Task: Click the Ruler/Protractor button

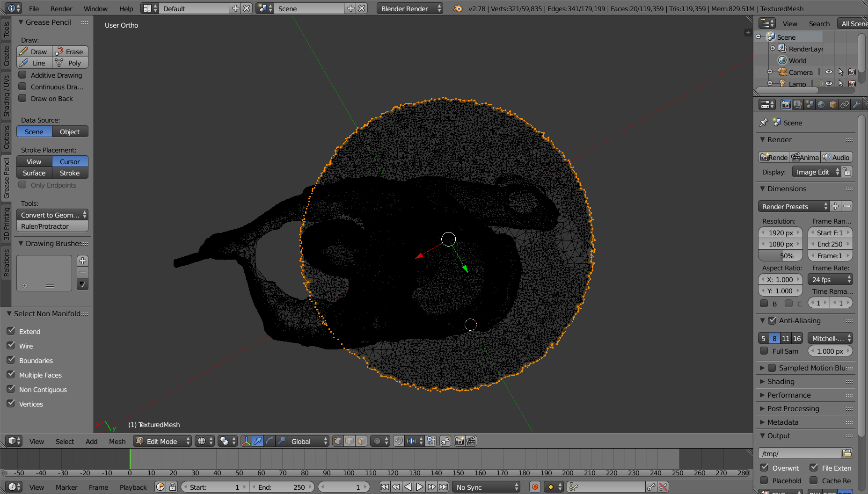Action: tap(52, 226)
